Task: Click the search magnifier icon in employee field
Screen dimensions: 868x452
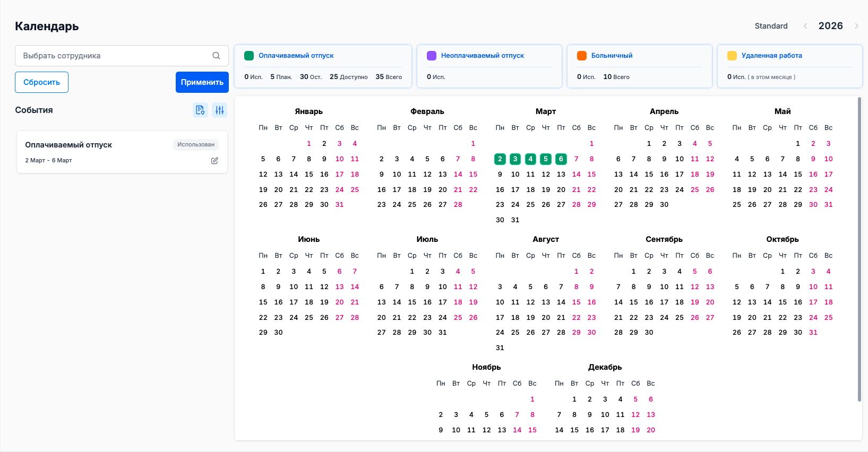Action: coord(216,56)
